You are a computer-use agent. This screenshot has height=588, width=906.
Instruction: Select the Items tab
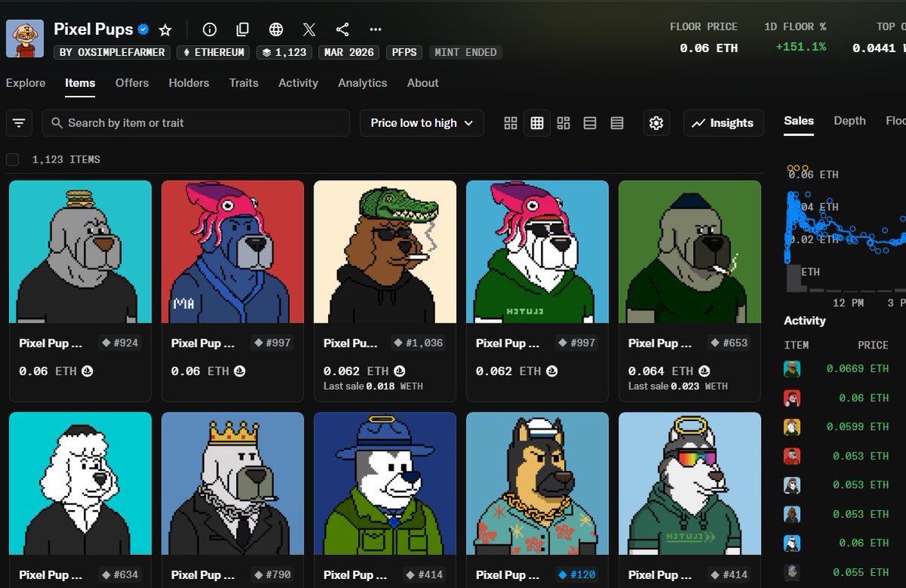[x=80, y=82]
